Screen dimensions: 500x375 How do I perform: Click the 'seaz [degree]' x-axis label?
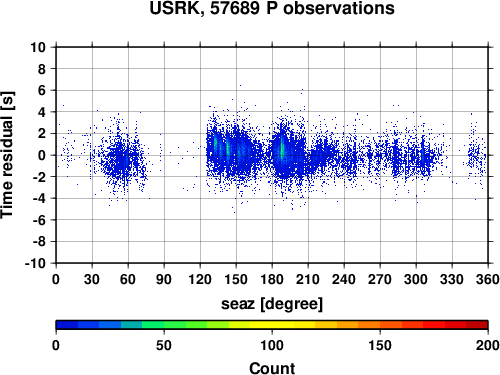pos(272,304)
